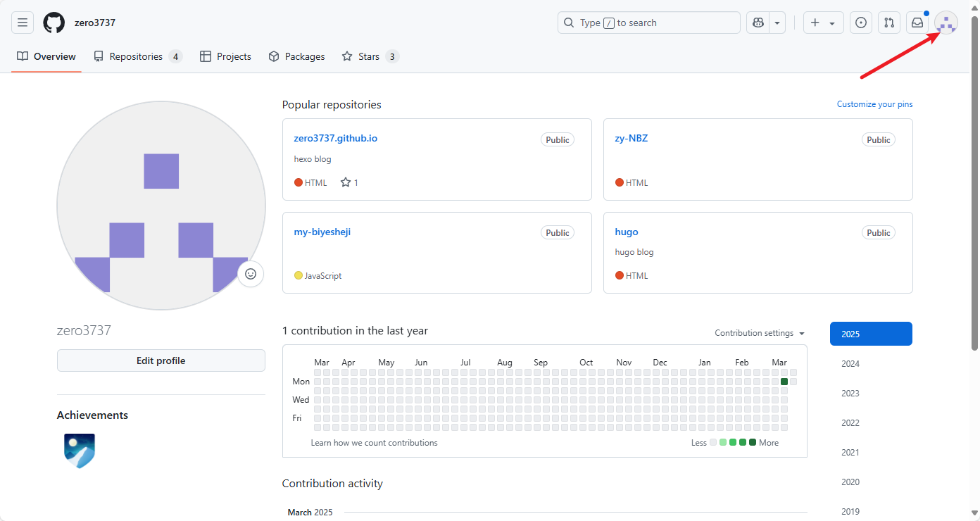Open the achievement badge icon
The height and width of the screenshot is (521, 980).
80,451
